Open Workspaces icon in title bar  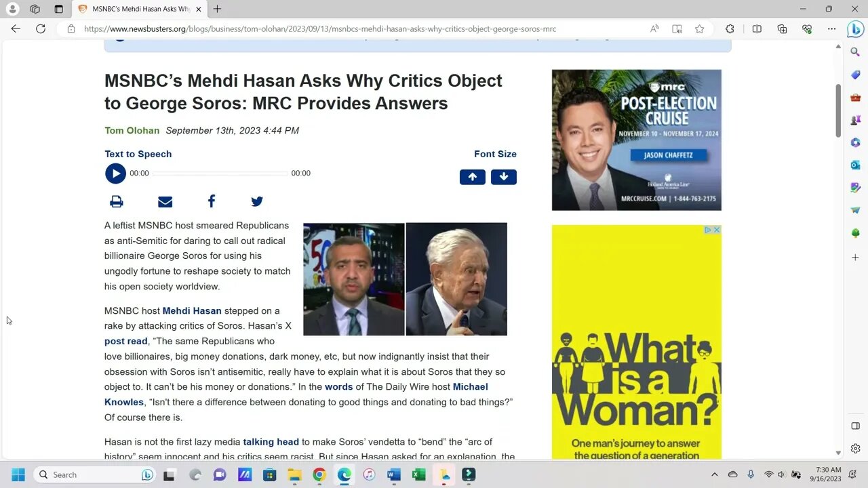pos(35,9)
